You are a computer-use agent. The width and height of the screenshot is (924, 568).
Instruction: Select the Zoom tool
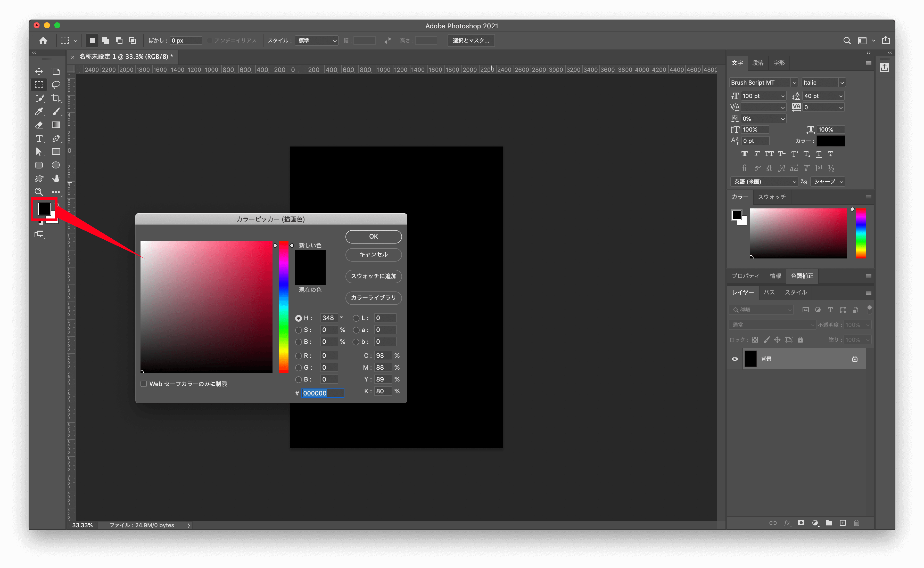coord(39,192)
